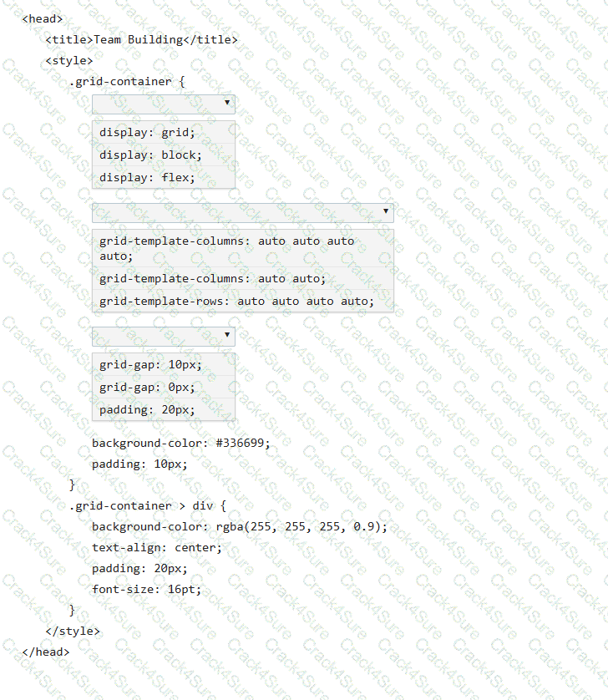This screenshot has width=608, height=700.
Task: Select 'display: block;' option
Action: [x=164, y=155]
